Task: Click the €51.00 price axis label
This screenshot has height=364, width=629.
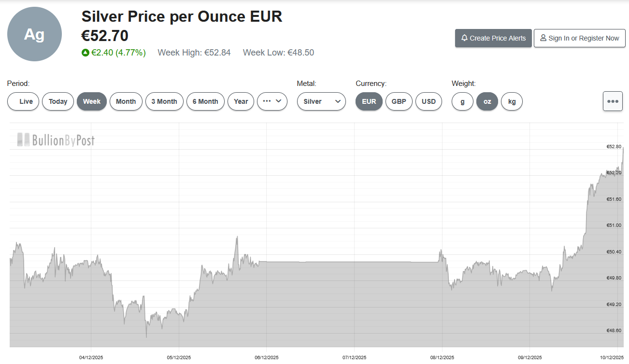Action: pyautogui.click(x=614, y=225)
